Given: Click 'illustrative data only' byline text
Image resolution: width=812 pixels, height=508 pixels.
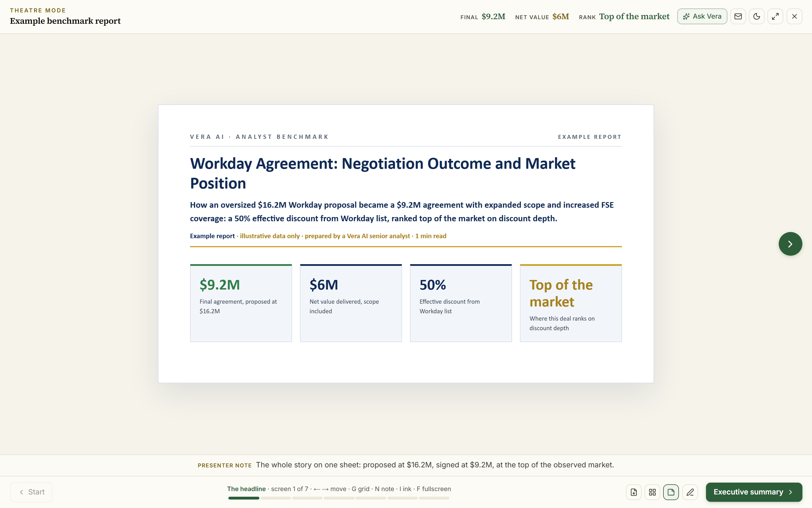Looking at the screenshot, I should 270,236.
